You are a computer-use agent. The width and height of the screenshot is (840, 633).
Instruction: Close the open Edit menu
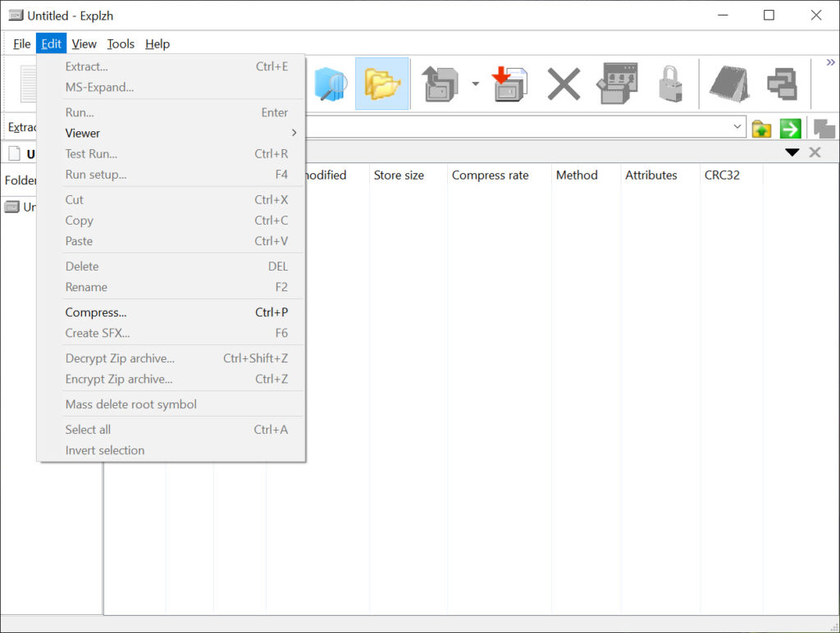52,44
